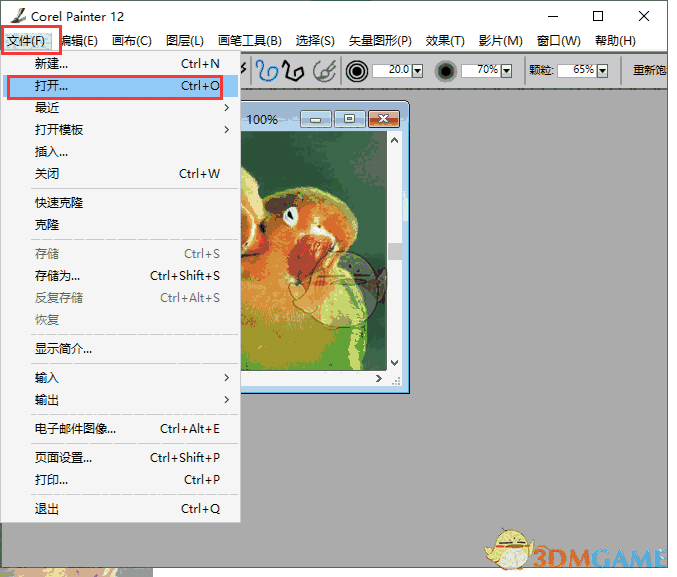Close the parrot document window

pyautogui.click(x=383, y=119)
